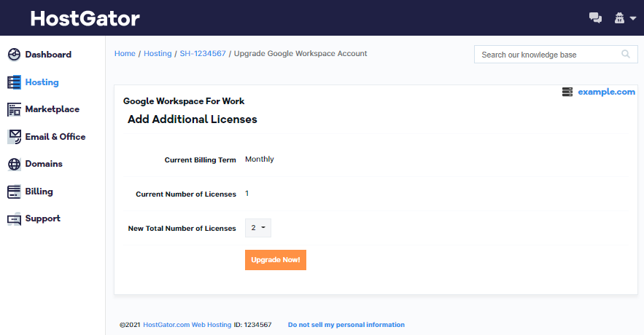Click the 'Monthly' billing term value
Screen dimensions: 644x335
[x=260, y=159]
